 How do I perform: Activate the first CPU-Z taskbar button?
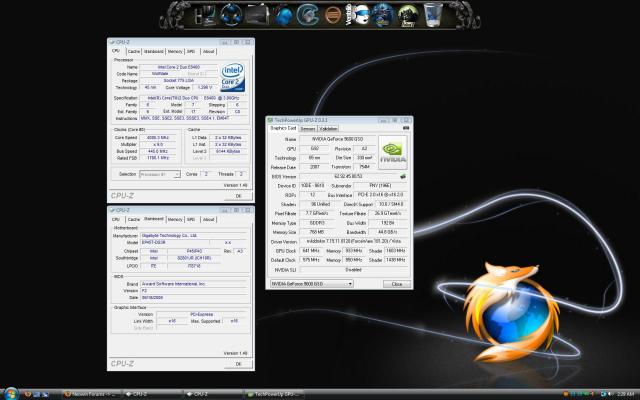(152, 394)
